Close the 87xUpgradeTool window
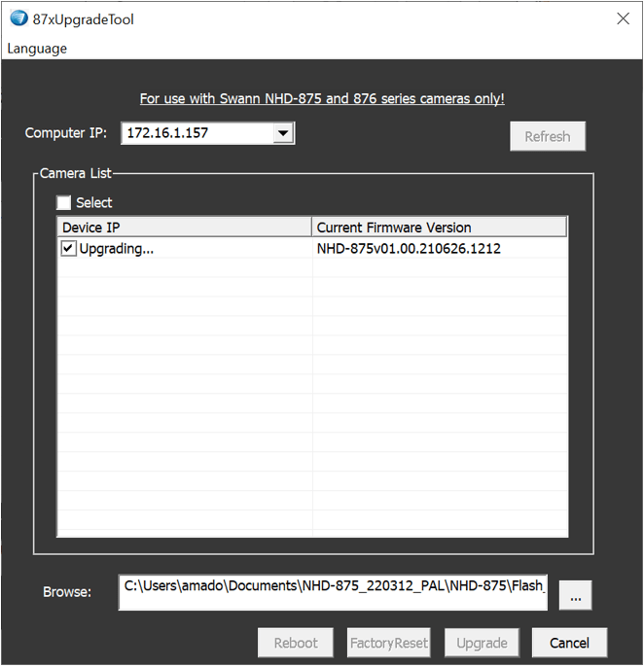 tap(623, 19)
